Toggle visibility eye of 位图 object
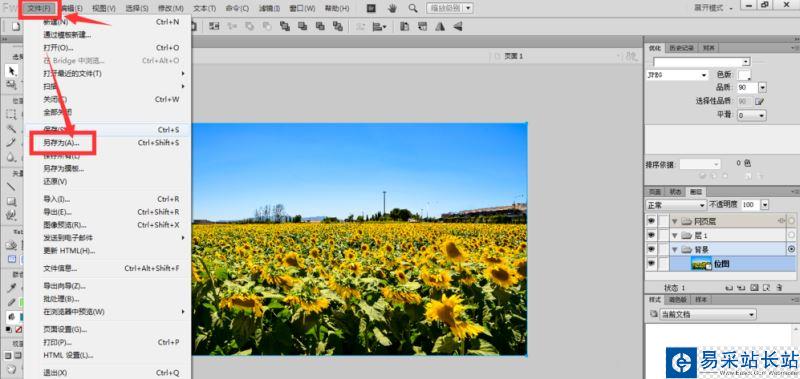The width and height of the screenshot is (800, 379). pyautogui.click(x=651, y=264)
